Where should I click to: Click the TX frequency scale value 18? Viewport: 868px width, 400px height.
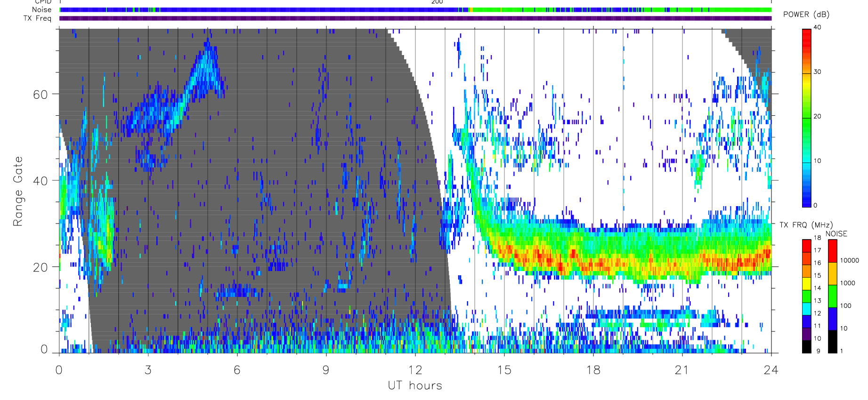pyautogui.click(x=817, y=238)
